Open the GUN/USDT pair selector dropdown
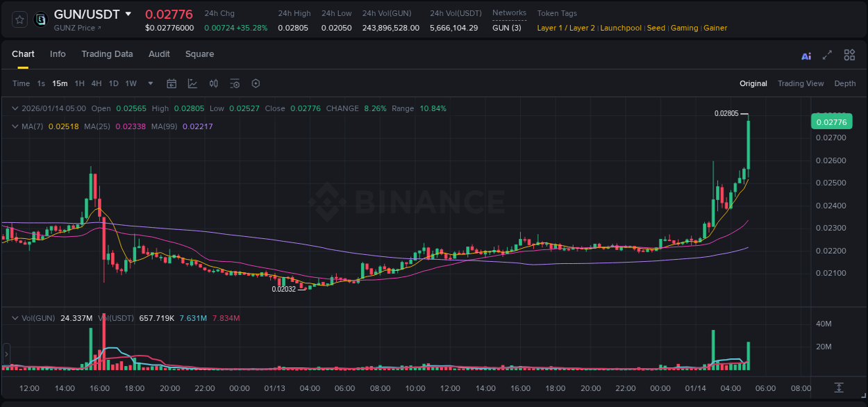The height and width of the screenshot is (407, 868). [x=128, y=13]
